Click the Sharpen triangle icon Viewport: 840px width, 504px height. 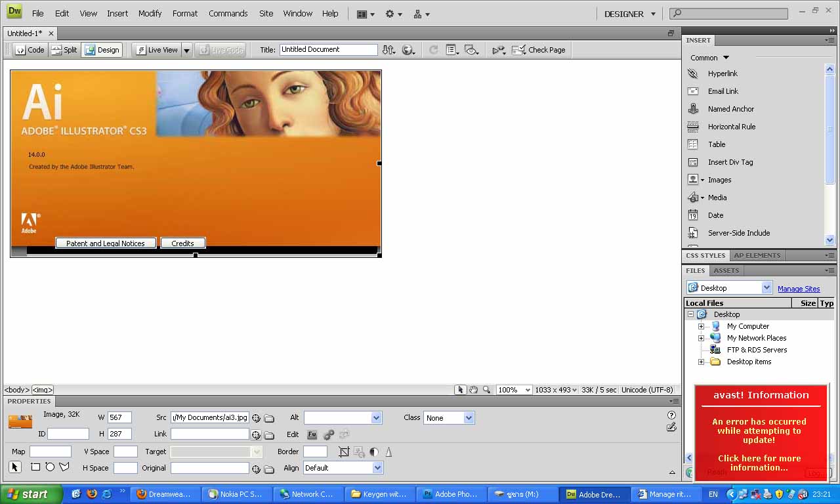coord(388,451)
